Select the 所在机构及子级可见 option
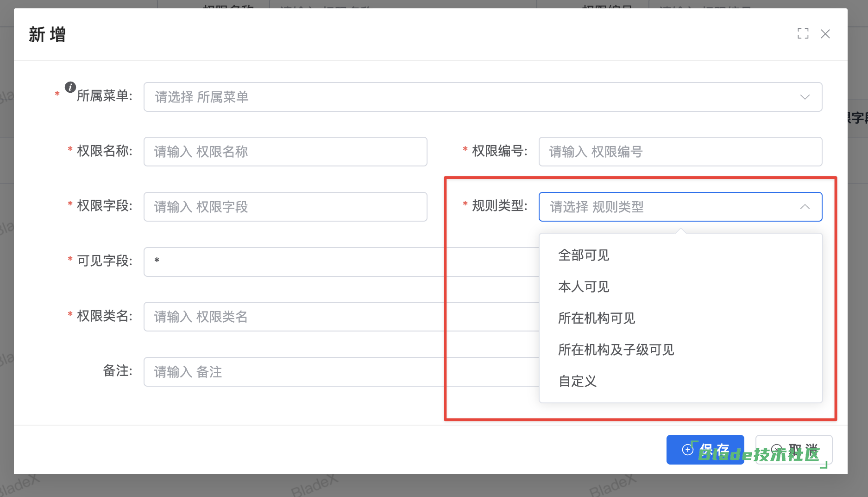The height and width of the screenshot is (497, 868). [616, 350]
